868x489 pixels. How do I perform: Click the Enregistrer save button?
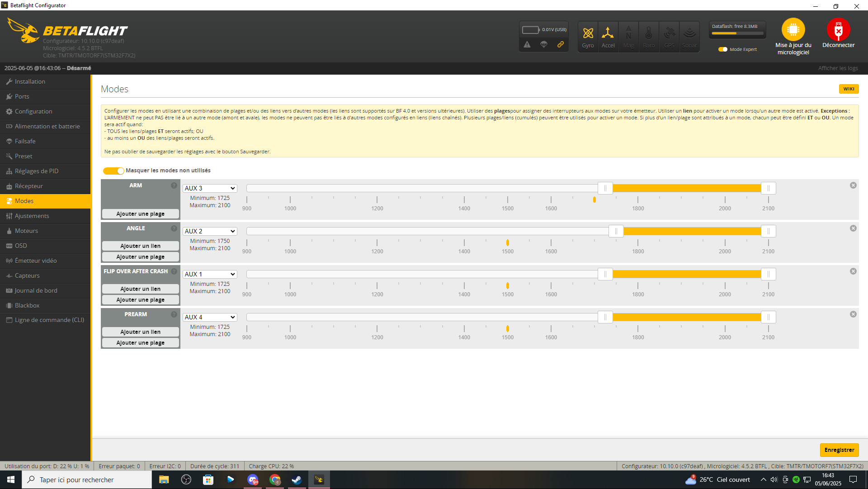(x=839, y=450)
